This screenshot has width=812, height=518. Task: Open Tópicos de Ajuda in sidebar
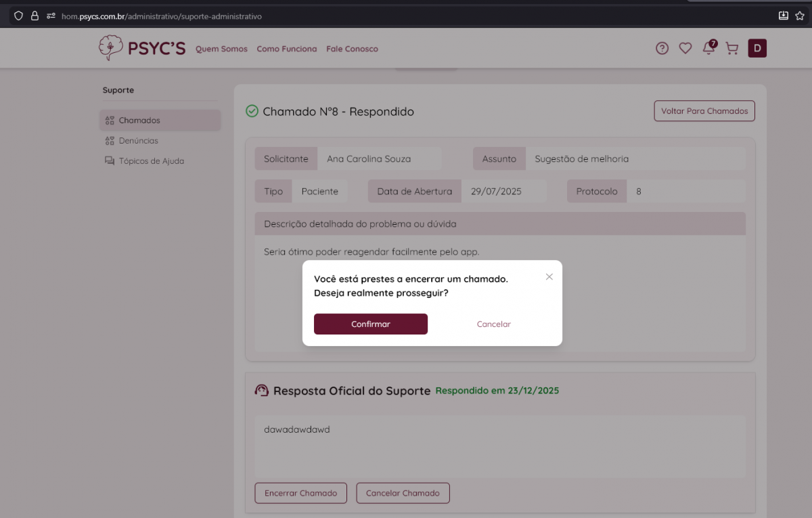tap(151, 161)
